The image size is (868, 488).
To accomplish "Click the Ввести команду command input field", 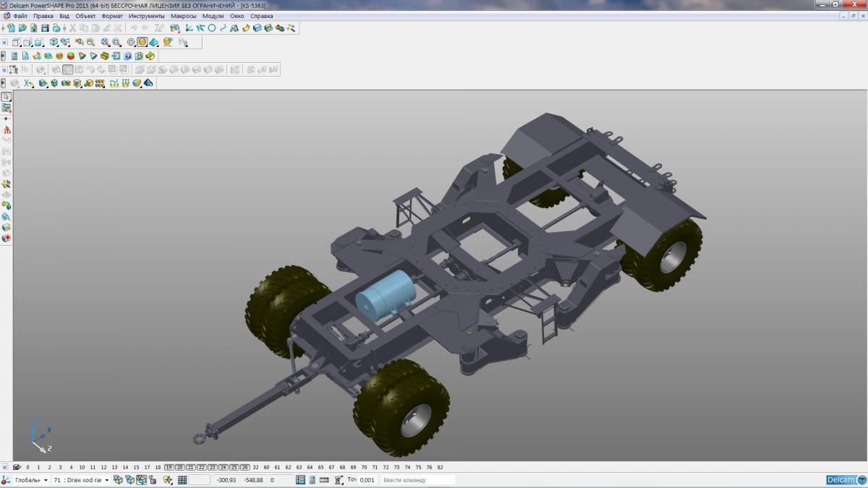I will [418, 479].
